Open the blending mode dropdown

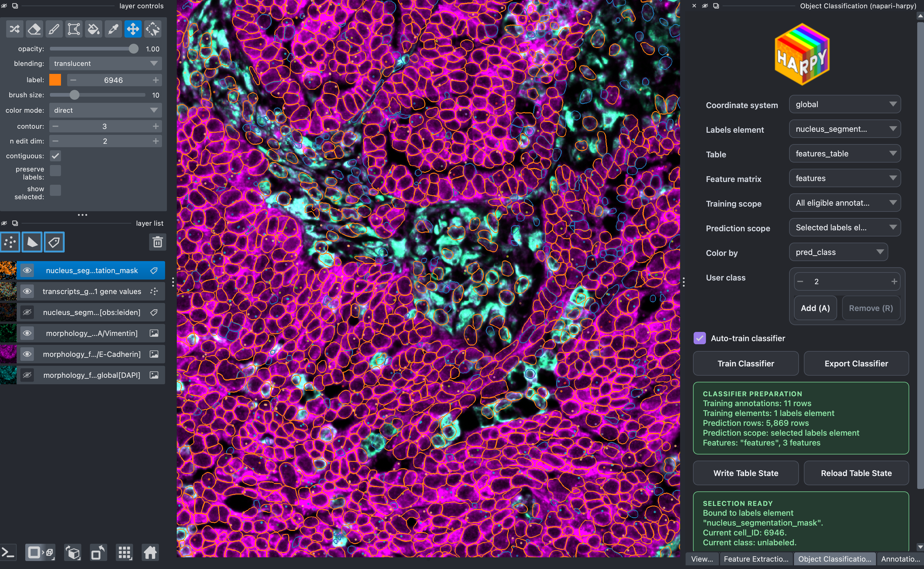coord(105,63)
